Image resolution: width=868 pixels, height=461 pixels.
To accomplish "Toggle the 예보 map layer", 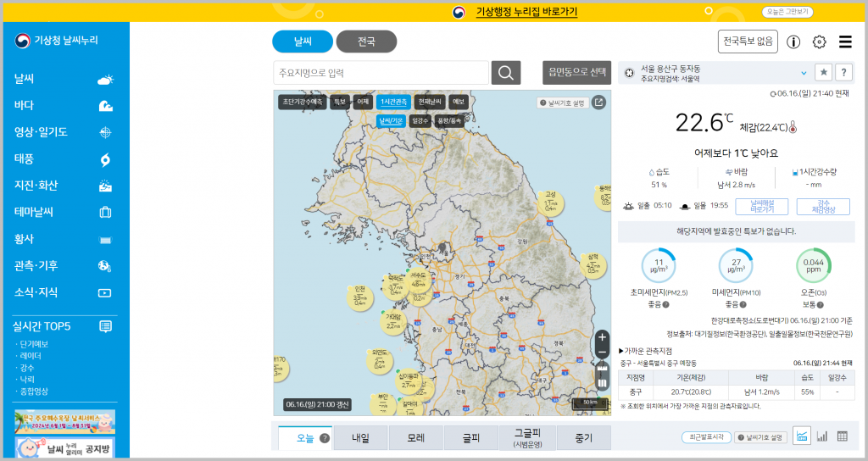I will [459, 102].
